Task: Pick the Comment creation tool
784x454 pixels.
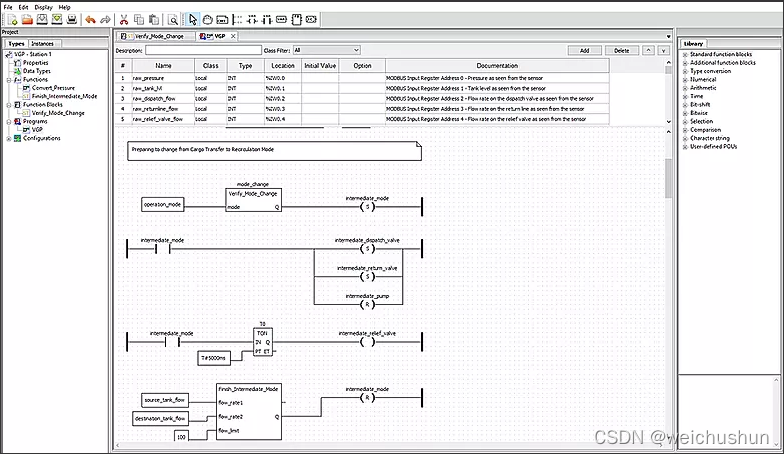Action: (222, 20)
